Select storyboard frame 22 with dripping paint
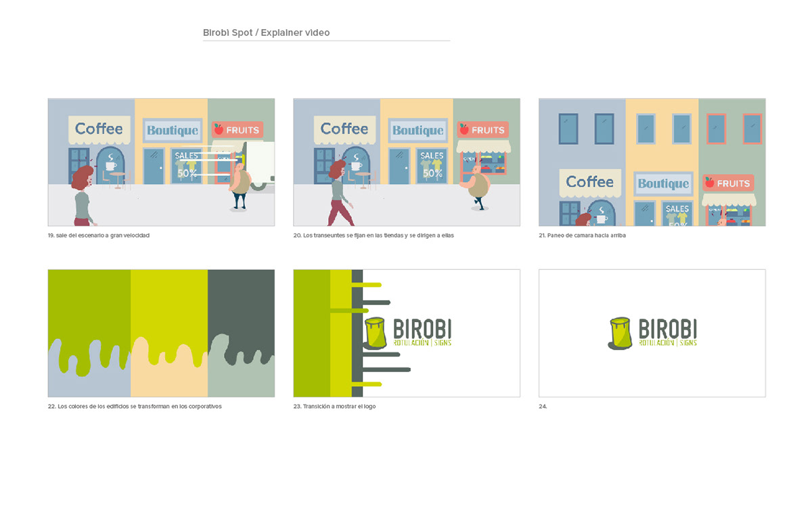 pyautogui.click(x=161, y=334)
